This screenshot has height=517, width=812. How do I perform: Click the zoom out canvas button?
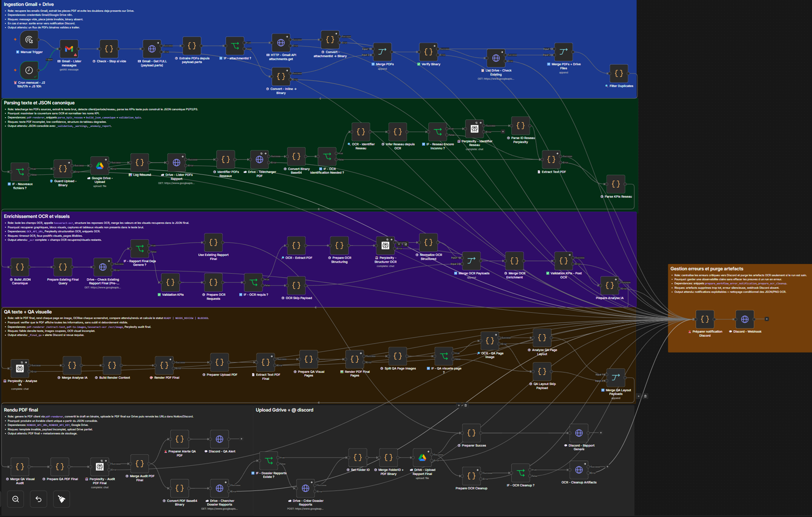[16, 499]
